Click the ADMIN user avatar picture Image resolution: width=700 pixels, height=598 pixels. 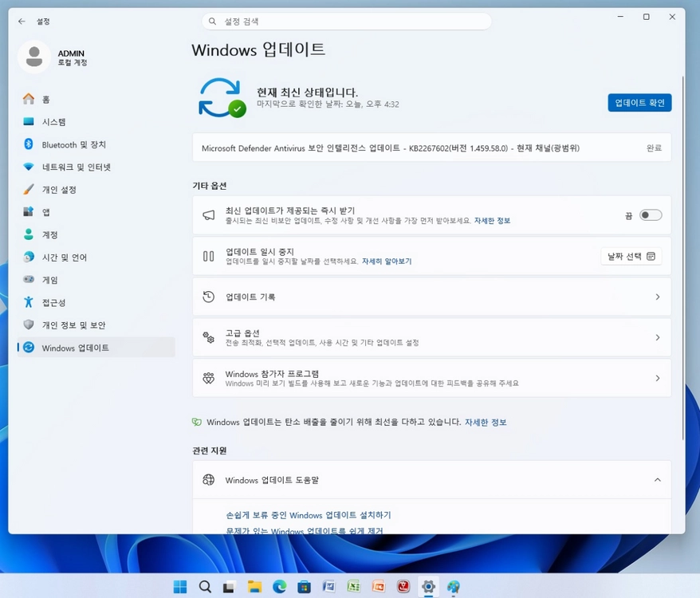point(34,57)
